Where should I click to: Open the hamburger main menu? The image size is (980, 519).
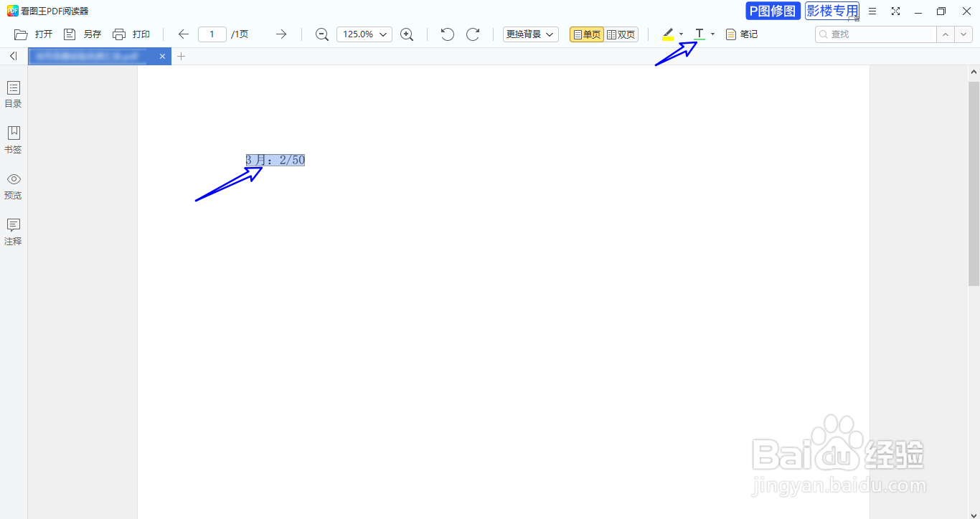coord(872,11)
